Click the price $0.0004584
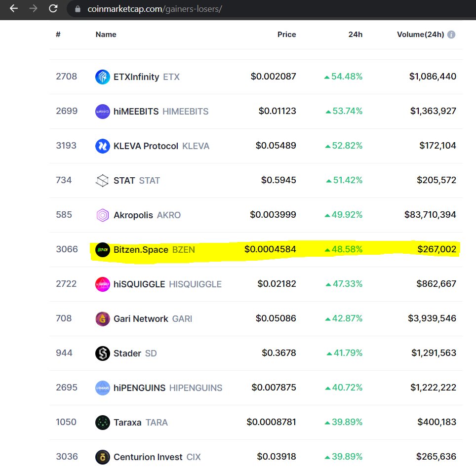476x469 pixels. [x=270, y=249]
